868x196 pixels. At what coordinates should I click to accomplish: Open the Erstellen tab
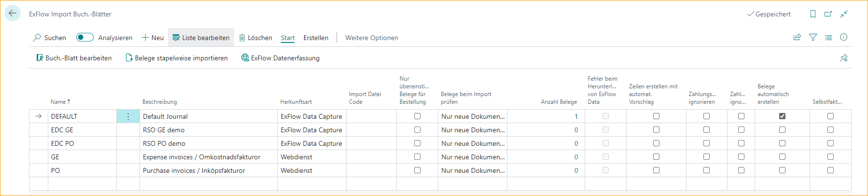(x=316, y=38)
